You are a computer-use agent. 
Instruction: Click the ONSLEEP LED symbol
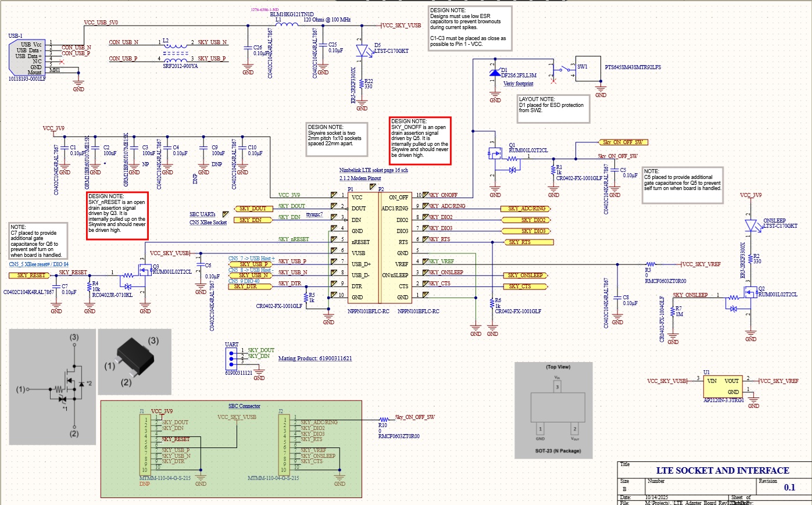pos(750,225)
